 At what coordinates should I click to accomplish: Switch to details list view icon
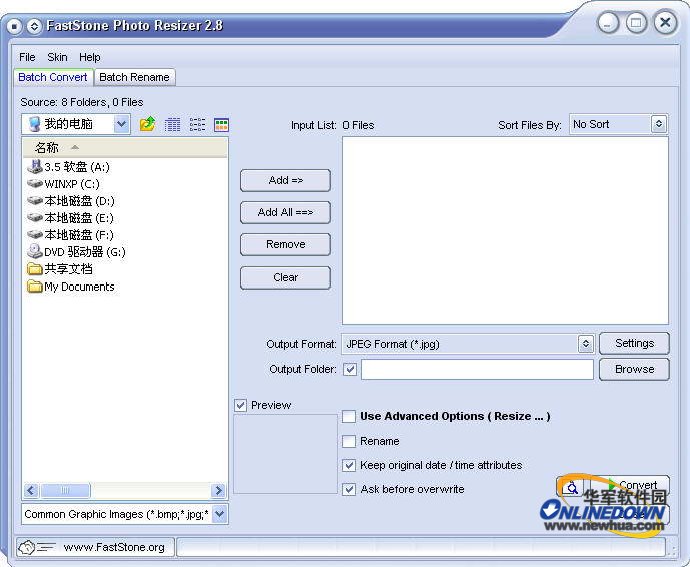[x=172, y=125]
